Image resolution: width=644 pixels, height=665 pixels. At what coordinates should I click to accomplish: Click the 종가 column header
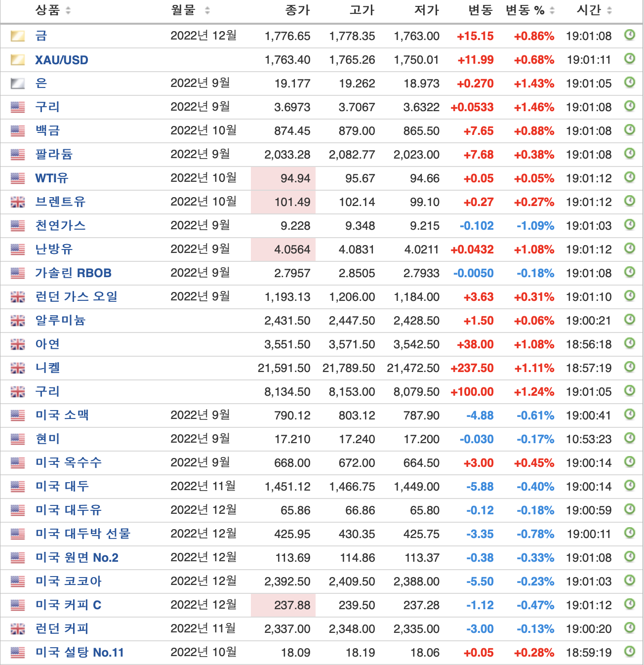pos(298,10)
